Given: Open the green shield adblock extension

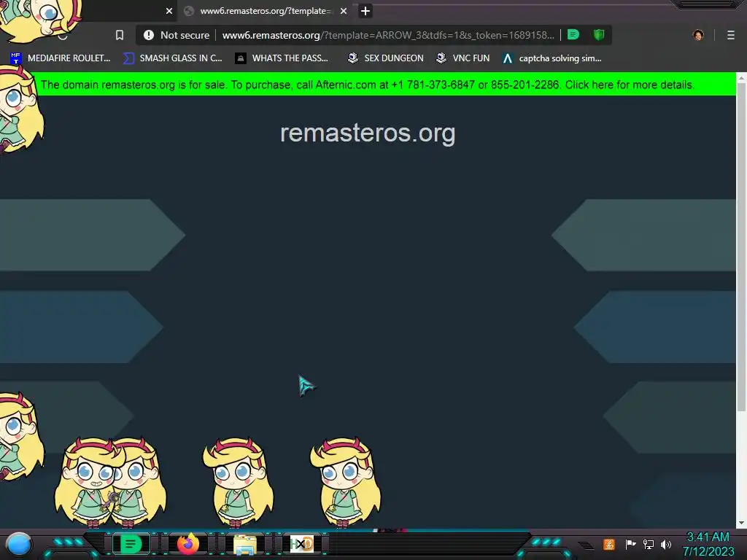Looking at the screenshot, I should (599, 35).
